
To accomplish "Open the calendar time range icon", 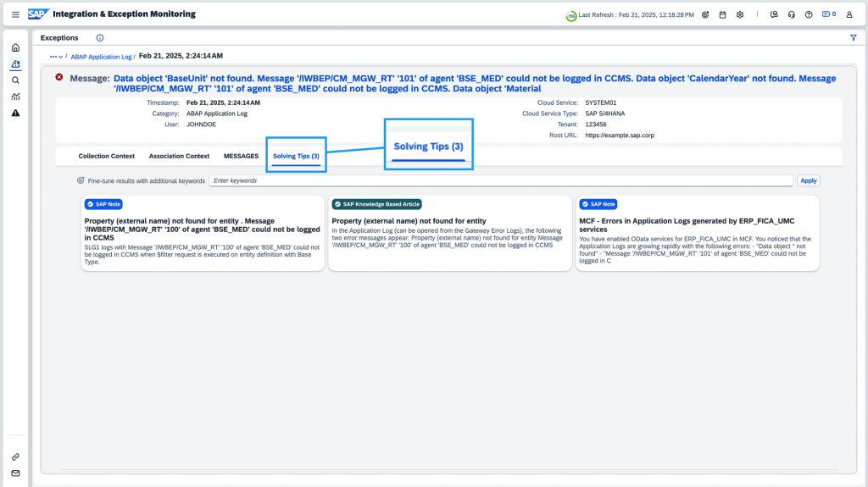I will tap(722, 15).
